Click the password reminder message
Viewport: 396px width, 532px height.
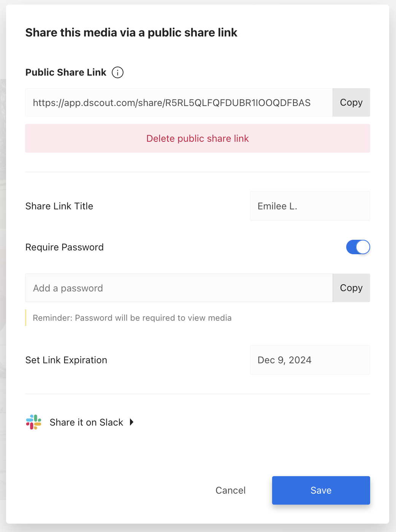pos(131,318)
